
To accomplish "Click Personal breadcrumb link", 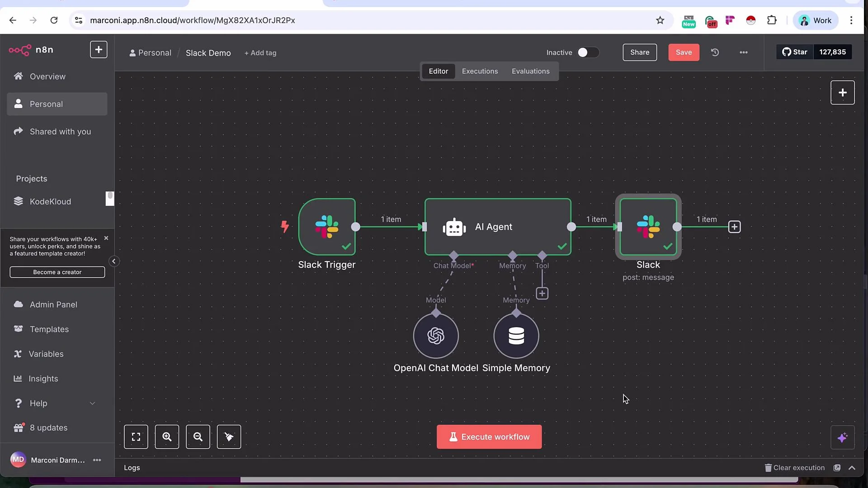I will 150,53.
